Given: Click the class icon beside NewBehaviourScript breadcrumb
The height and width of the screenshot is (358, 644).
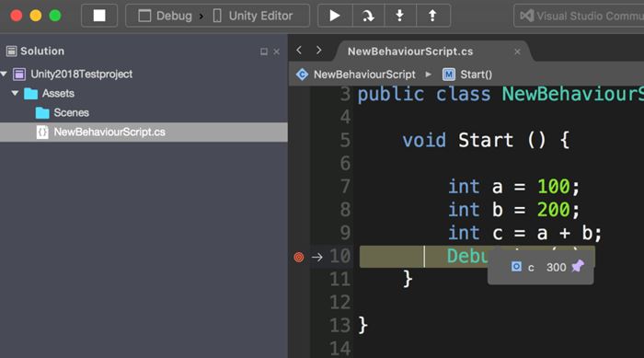Looking at the screenshot, I should [x=303, y=75].
